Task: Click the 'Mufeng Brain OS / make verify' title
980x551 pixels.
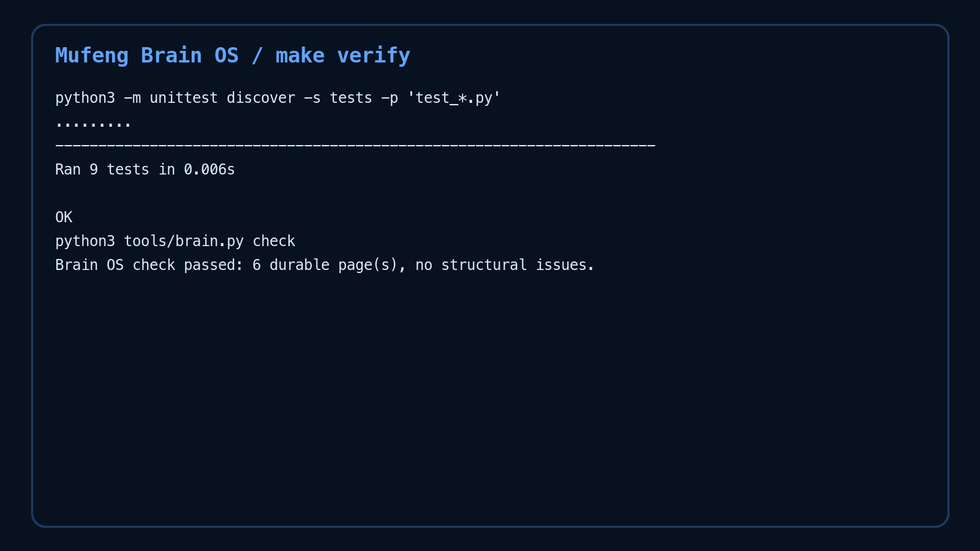Action: 233,56
